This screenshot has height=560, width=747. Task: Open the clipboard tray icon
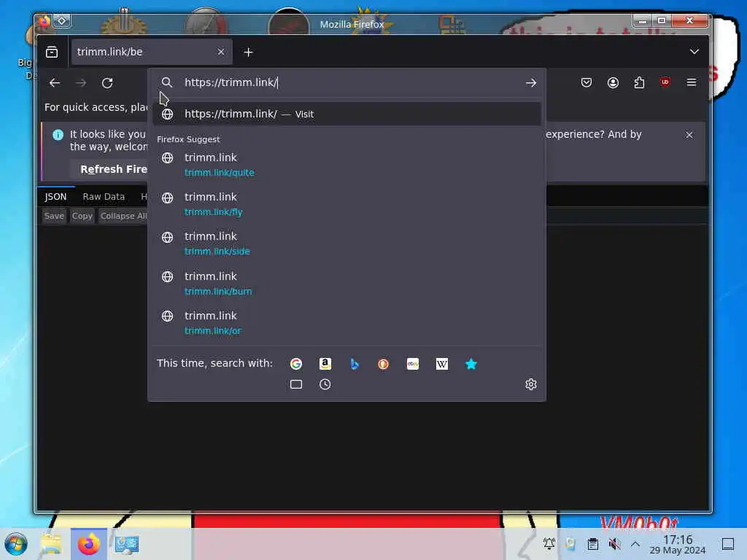coord(592,543)
